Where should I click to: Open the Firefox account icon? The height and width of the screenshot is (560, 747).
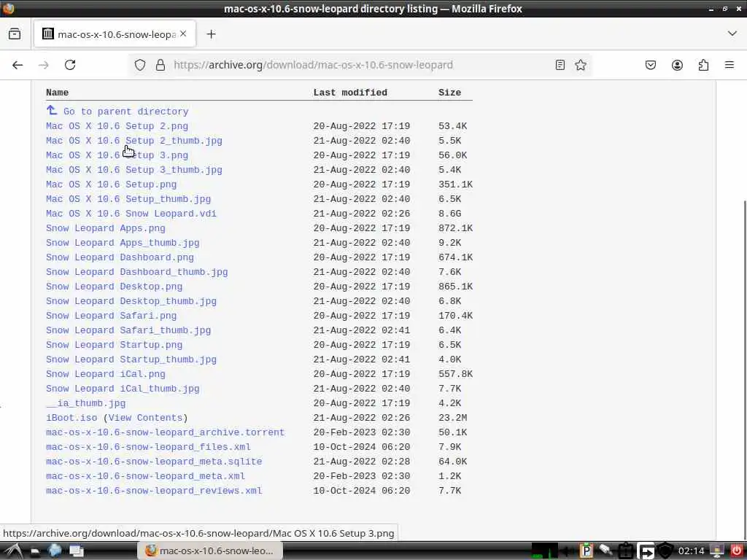[x=677, y=65]
